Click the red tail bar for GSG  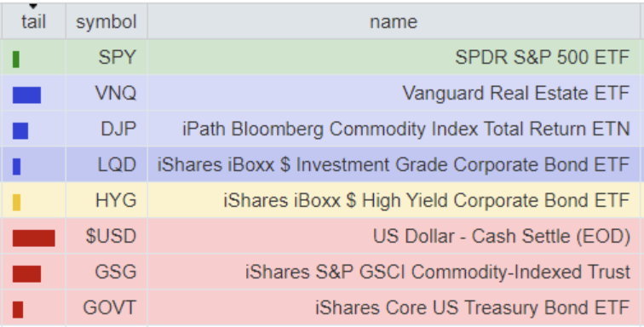pyautogui.click(x=26, y=273)
